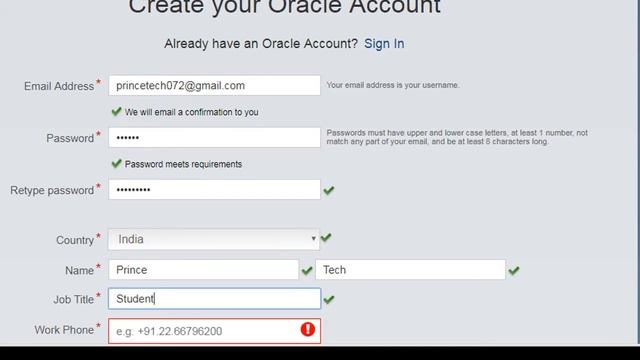
Task: Click the 'Retype password' label
Action: (x=52, y=191)
